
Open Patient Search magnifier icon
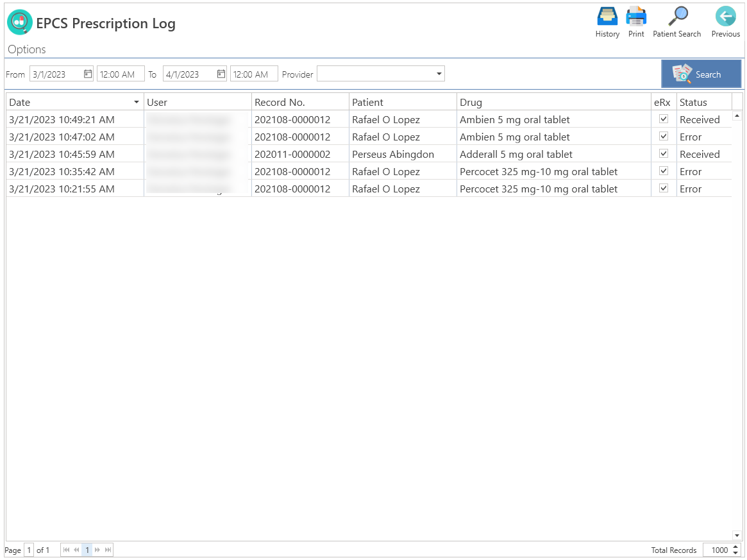pyautogui.click(x=678, y=17)
